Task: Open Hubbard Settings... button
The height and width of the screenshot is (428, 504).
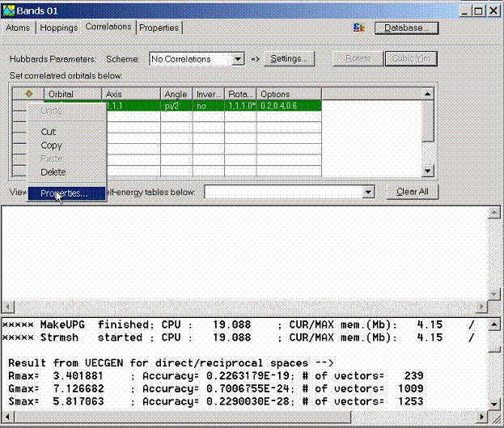Action: [288, 59]
